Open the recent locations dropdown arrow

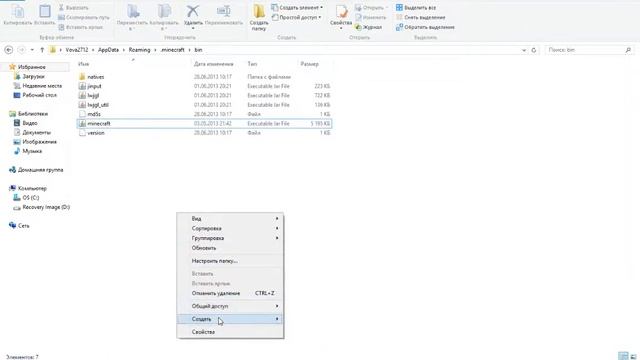coord(32,50)
